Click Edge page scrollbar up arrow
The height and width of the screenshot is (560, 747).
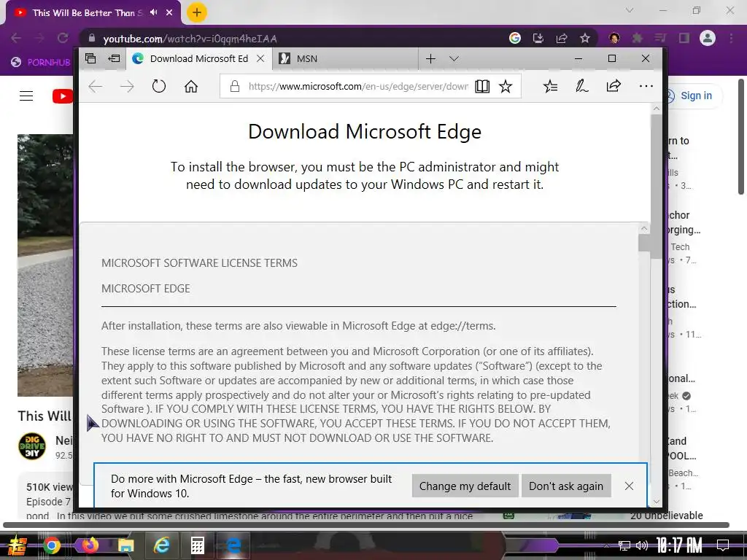pyautogui.click(x=657, y=109)
